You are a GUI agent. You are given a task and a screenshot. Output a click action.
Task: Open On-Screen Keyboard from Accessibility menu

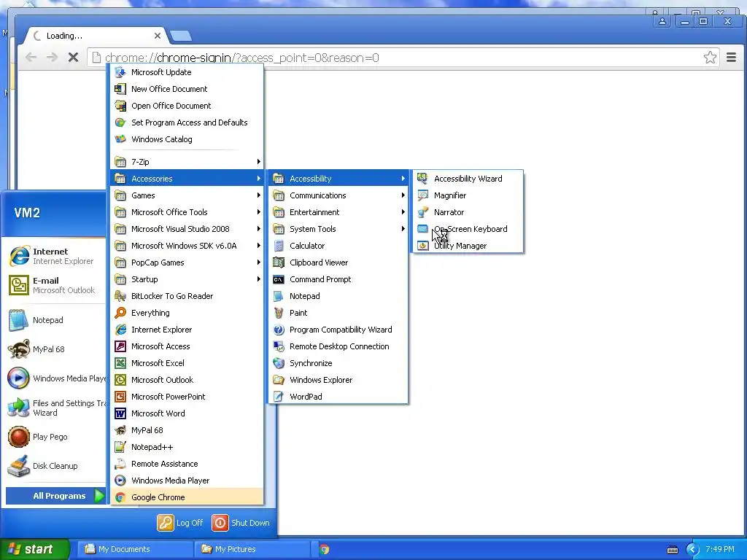click(468, 229)
